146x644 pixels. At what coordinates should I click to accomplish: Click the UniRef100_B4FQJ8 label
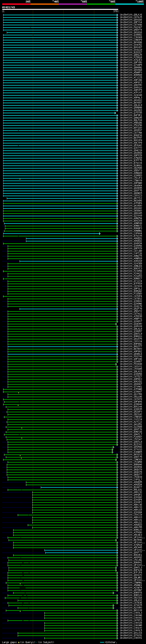click(131, 570)
